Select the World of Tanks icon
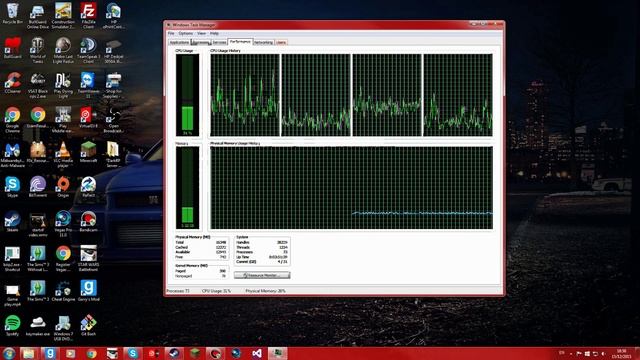 38,51
